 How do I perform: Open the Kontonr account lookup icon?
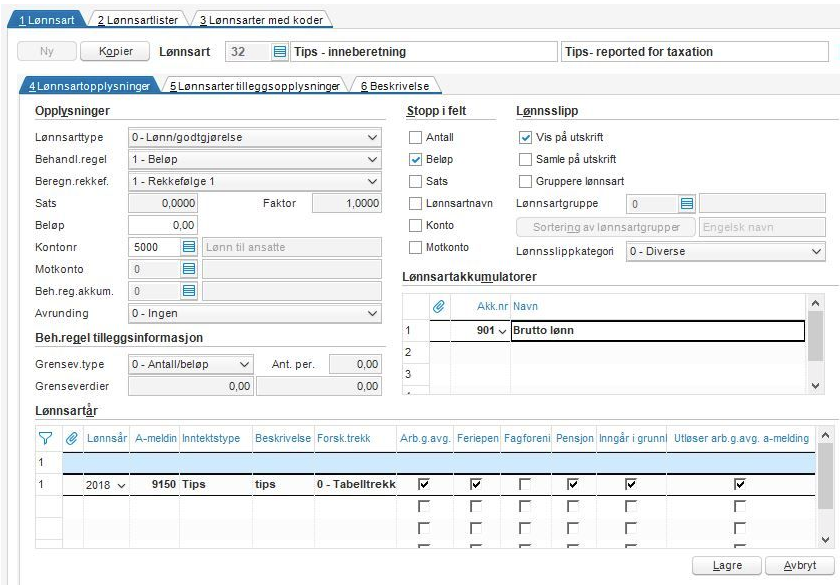pyautogui.click(x=188, y=247)
